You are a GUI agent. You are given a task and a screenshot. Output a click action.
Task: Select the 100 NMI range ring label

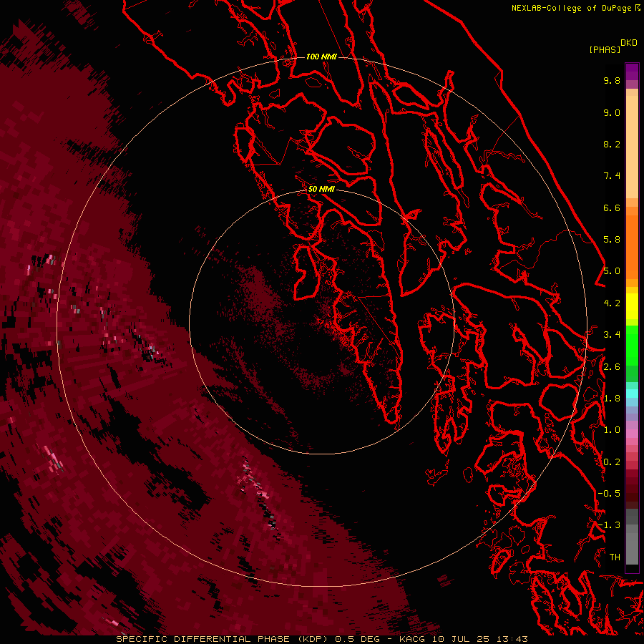pos(321,57)
